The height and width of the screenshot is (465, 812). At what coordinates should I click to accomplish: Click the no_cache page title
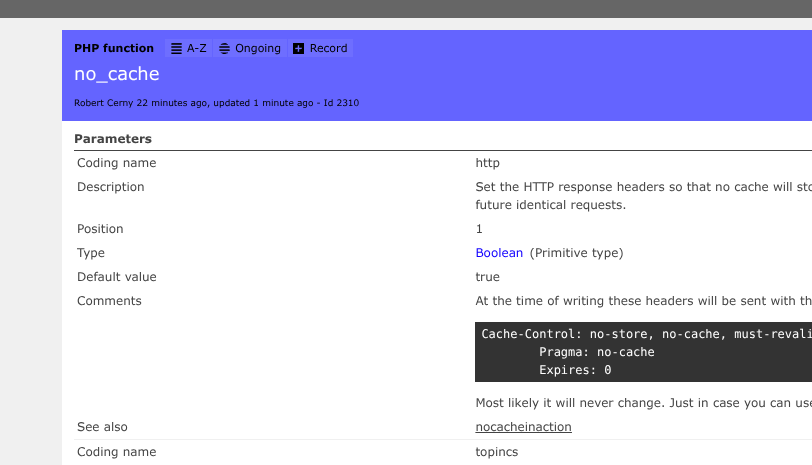tap(116, 74)
